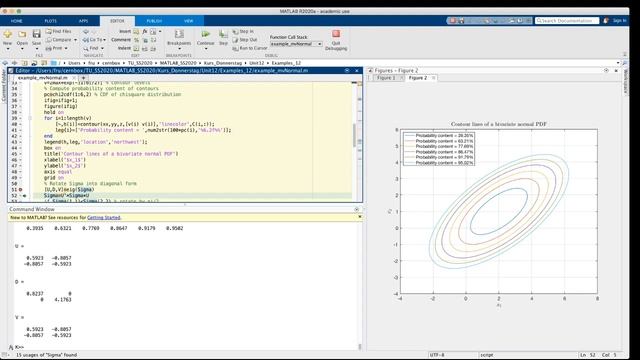Click Find Files in the File group

[58, 31]
